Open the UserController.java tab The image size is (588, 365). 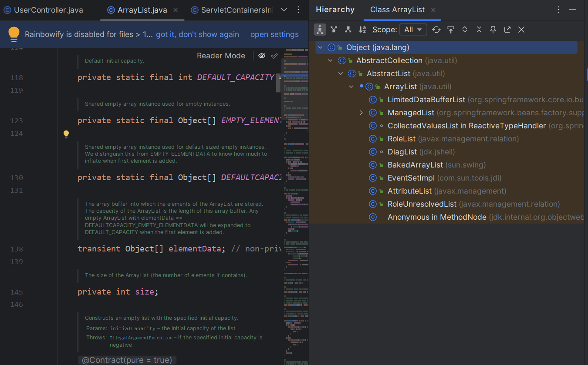pyautogui.click(x=43, y=10)
